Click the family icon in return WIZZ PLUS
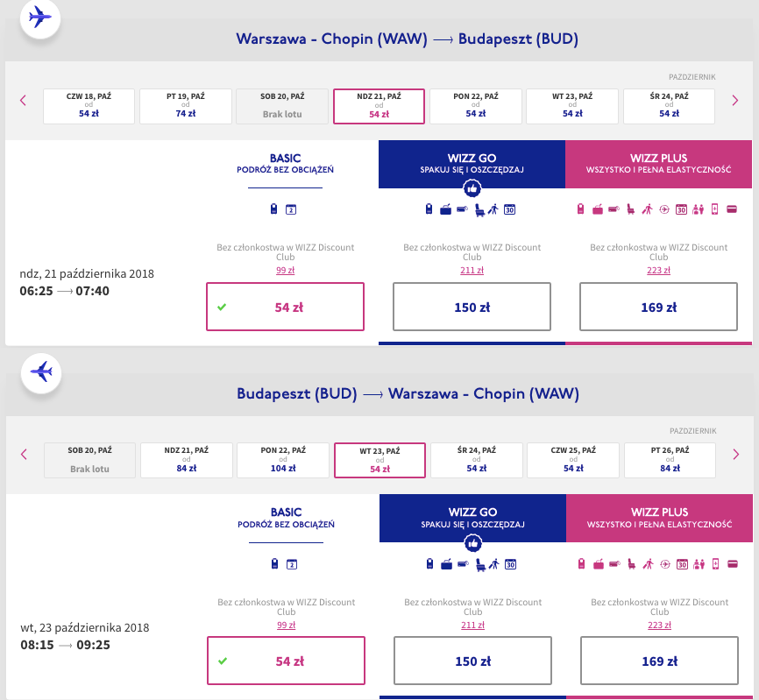Screen dimensions: 759x700 (699, 564)
